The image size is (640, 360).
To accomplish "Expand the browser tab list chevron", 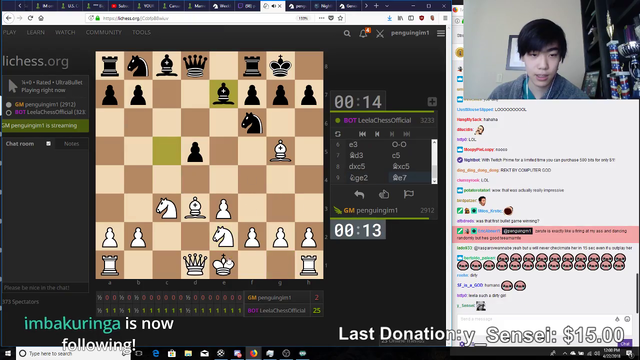I will click(387, 6).
